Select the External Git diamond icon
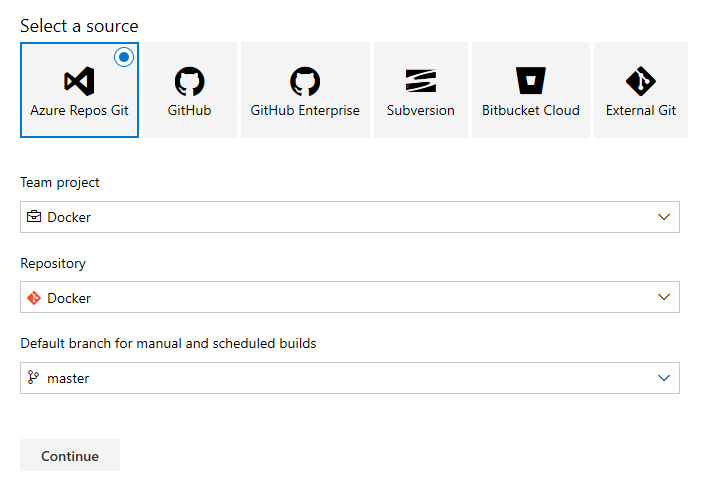The image size is (715, 495). pos(641,81)
